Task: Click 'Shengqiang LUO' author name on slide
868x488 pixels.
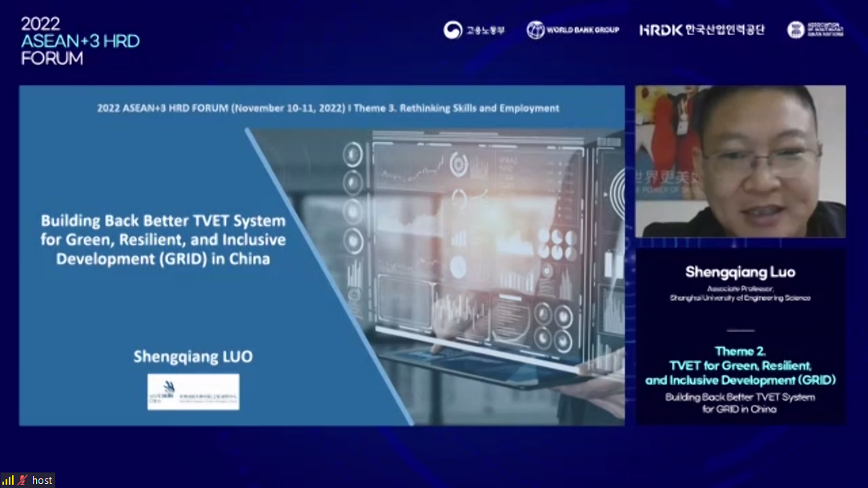Action: 193,357
